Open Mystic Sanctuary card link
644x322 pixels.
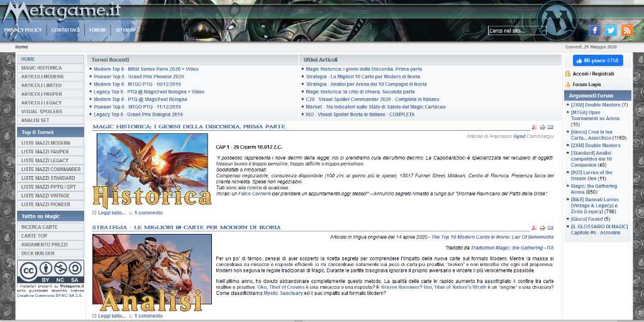(x=283, y=294)
